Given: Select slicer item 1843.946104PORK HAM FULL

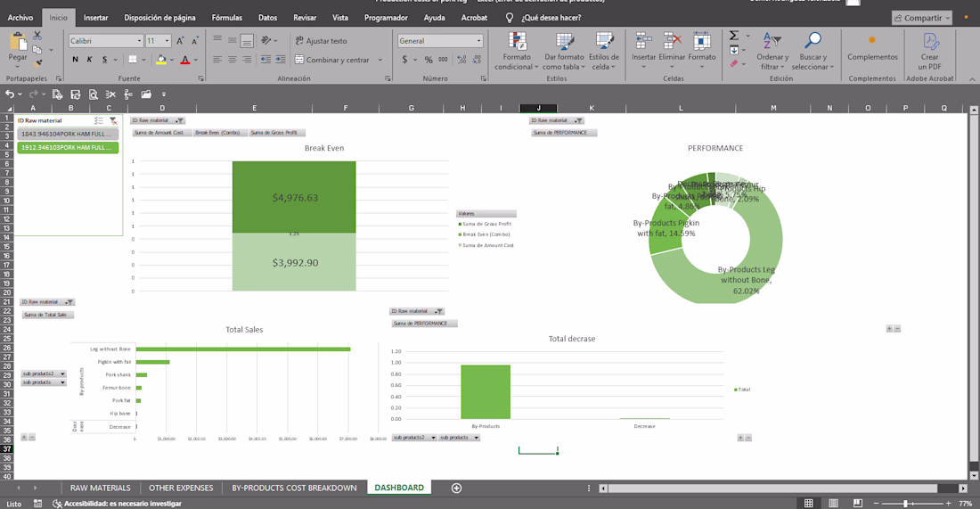Looking at the screenshot, I should (x=68, y=134).
